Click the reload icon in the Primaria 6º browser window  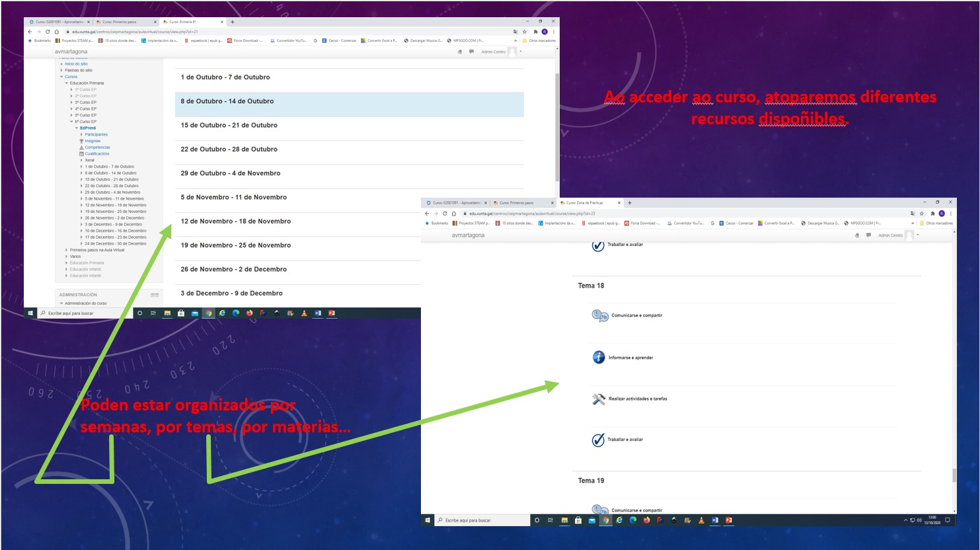pyautogui.click(x=48, y=32)
